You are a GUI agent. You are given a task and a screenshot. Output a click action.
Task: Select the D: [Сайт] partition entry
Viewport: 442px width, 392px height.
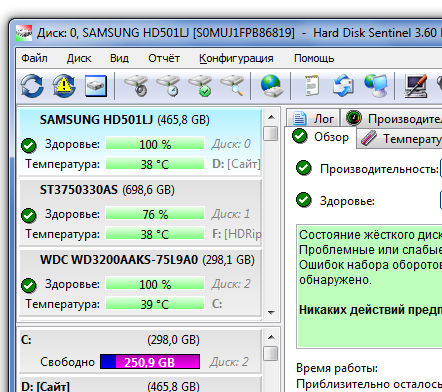pos(140,384)
